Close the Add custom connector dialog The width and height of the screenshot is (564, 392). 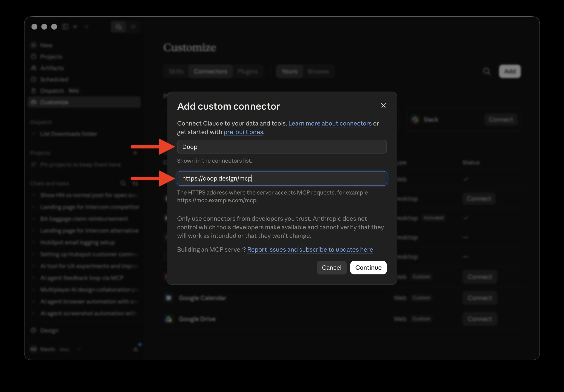(383, 105)
